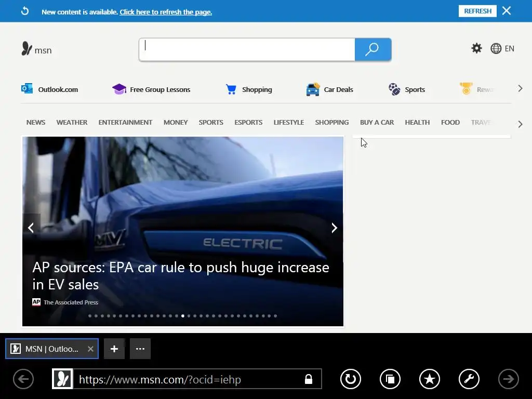
Task: Go forward with browser forward arrow
Action: point(508,379)
